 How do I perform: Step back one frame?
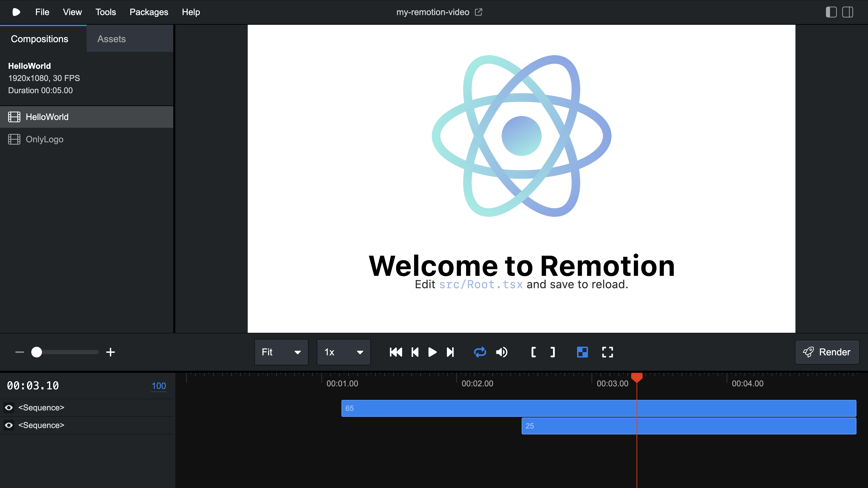click(x=415, y=352)
